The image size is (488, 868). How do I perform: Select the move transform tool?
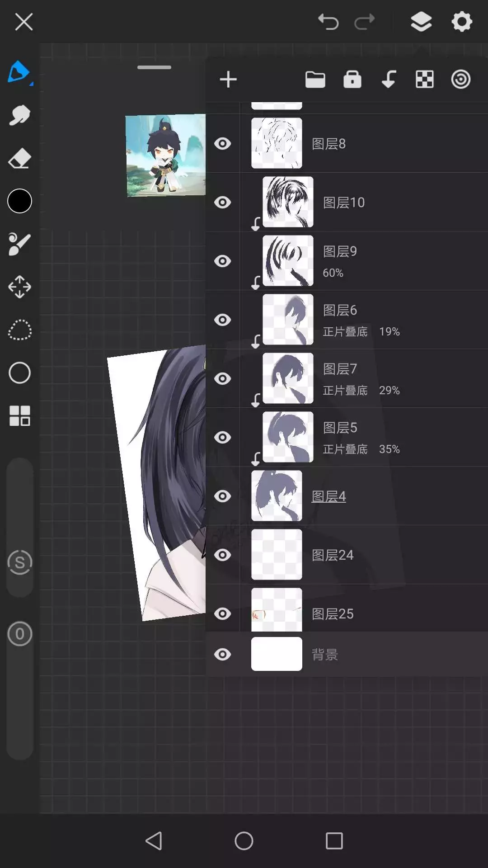pos(19,287)
